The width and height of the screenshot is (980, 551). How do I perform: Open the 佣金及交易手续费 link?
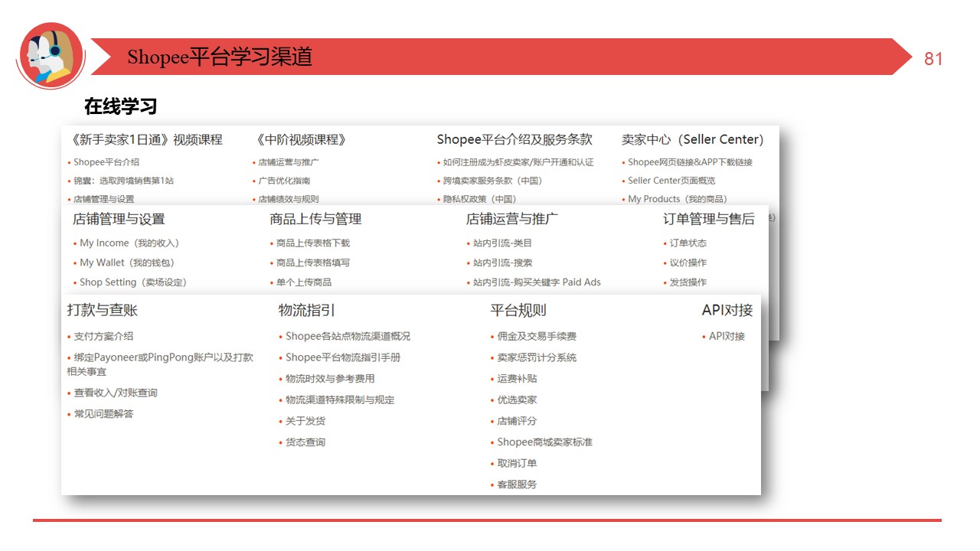point(537,336)
